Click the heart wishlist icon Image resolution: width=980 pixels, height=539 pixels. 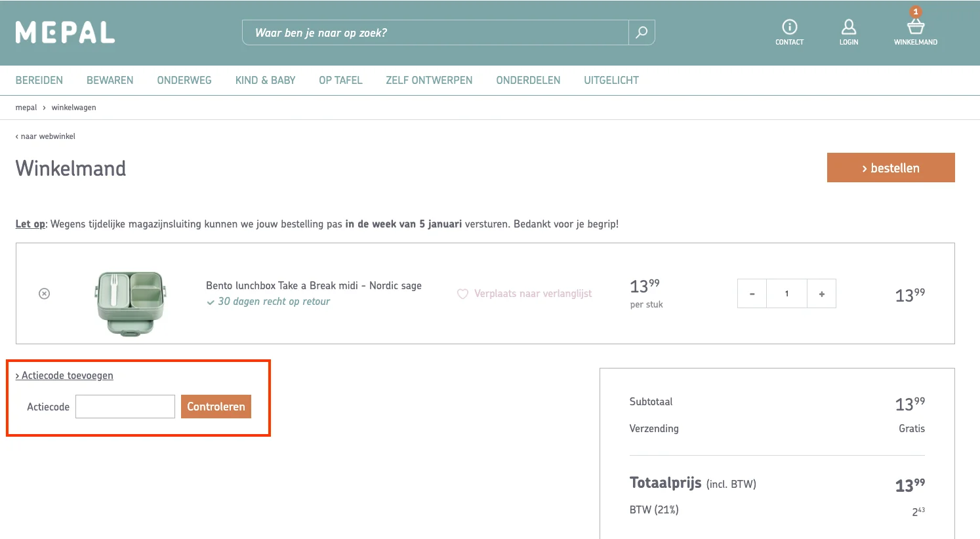coord(462,294)
